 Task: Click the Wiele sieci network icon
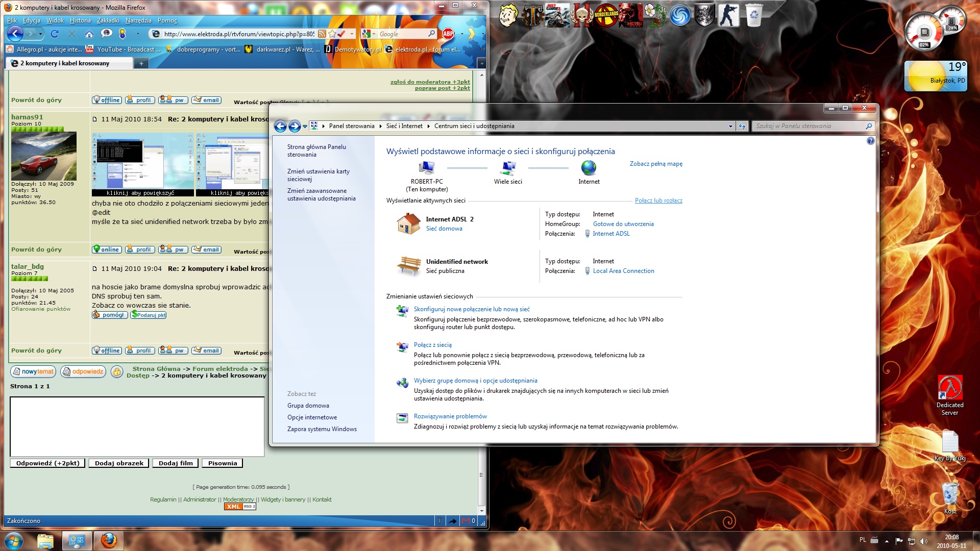pos(508,167)
